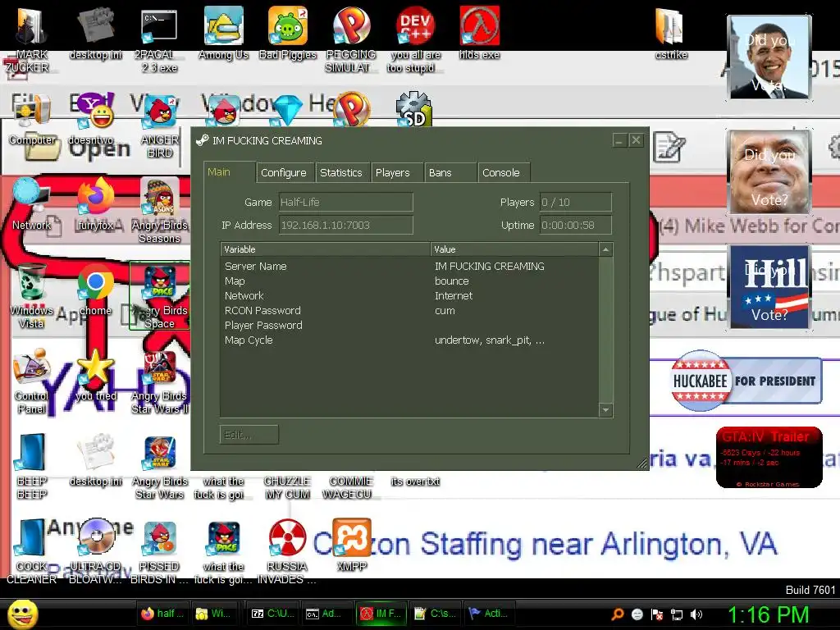840x630 pixels.
Task: Open the COCK CLEANER icon
Action: 31,538
